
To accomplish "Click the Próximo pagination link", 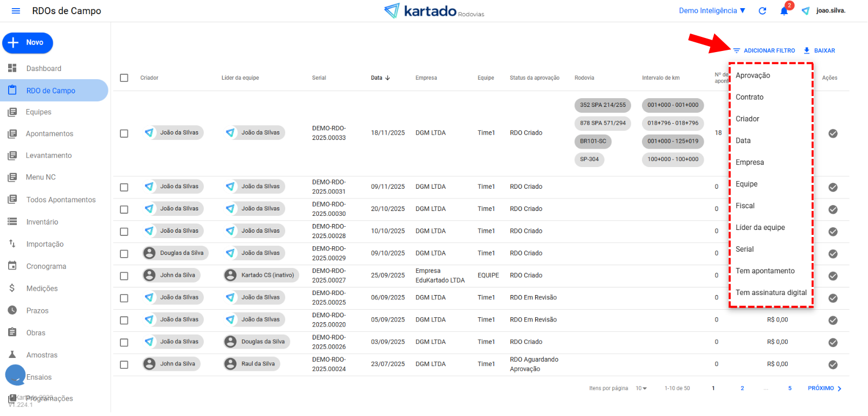I will [x=824, y=388].
